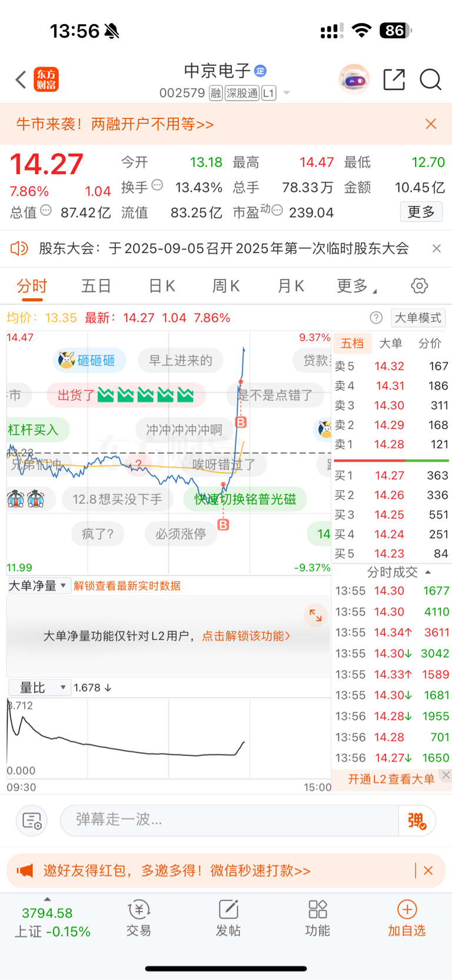Toggle the 弹 danmaku switch

[x=417, y=820]
